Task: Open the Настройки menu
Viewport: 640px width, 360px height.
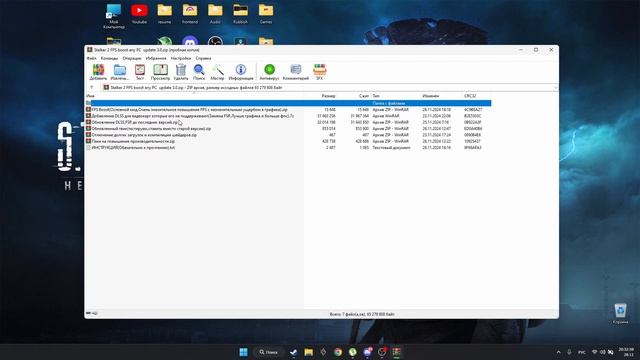Action: [x=181, y=58]
